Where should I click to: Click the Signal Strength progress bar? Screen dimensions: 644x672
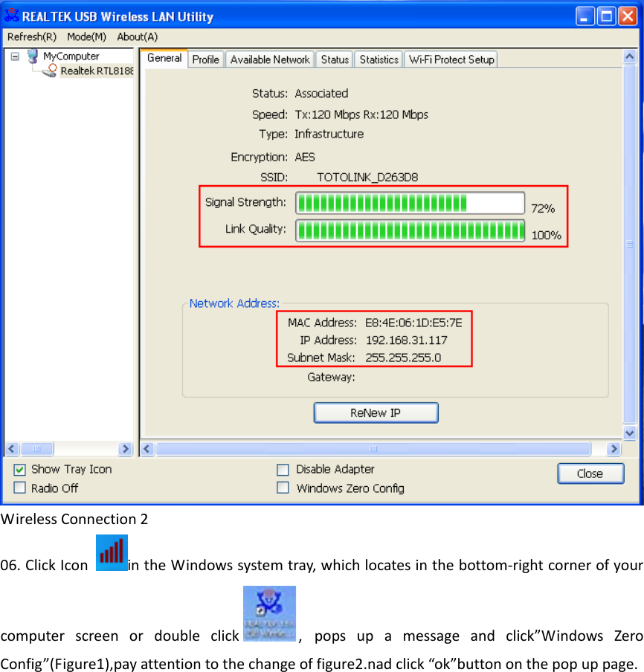tap(410, 203)
